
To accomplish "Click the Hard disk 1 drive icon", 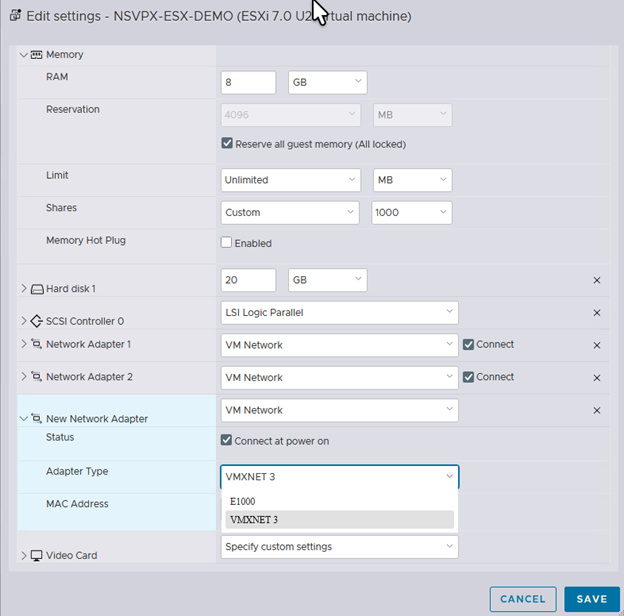I will (37, 289).
